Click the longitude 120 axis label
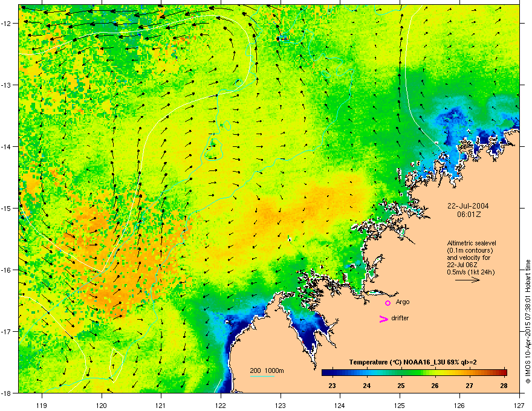Image resolution: width=532 pixels, height=411 pixels. coord(102,405)
